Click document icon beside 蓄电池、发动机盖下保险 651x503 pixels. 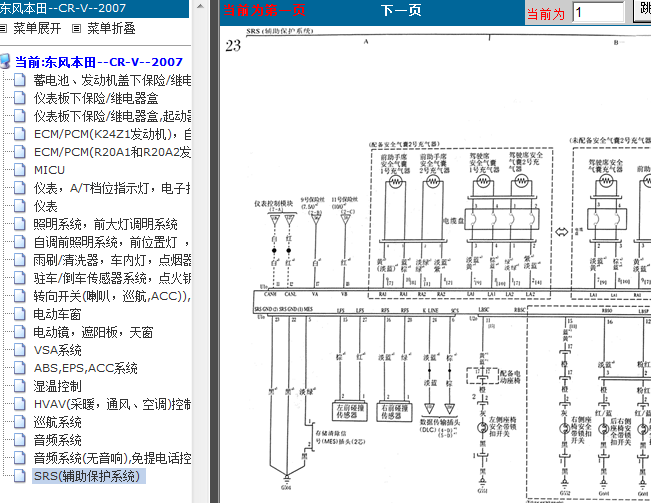[x=20, y=80]
